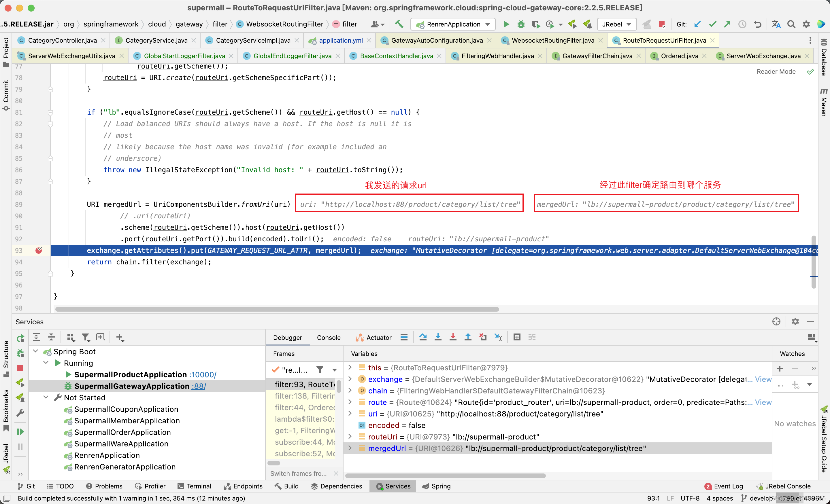Expand the route variable
The width and height of the screenshot is (830, 504).
tap(350, 402)
